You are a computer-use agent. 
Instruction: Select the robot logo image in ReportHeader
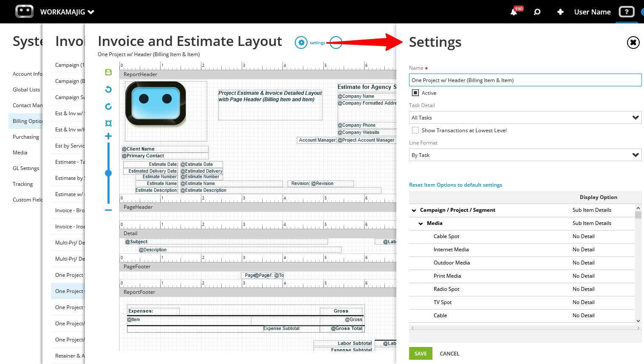pyautogui.click(x=155, y=104)
